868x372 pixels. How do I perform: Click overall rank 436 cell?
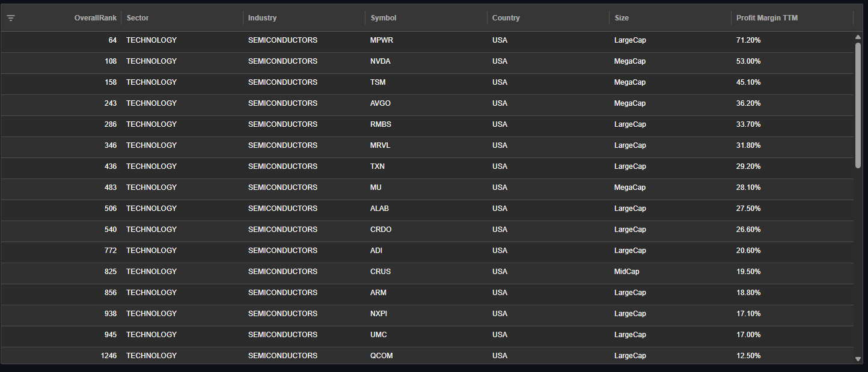pos(111,166)
